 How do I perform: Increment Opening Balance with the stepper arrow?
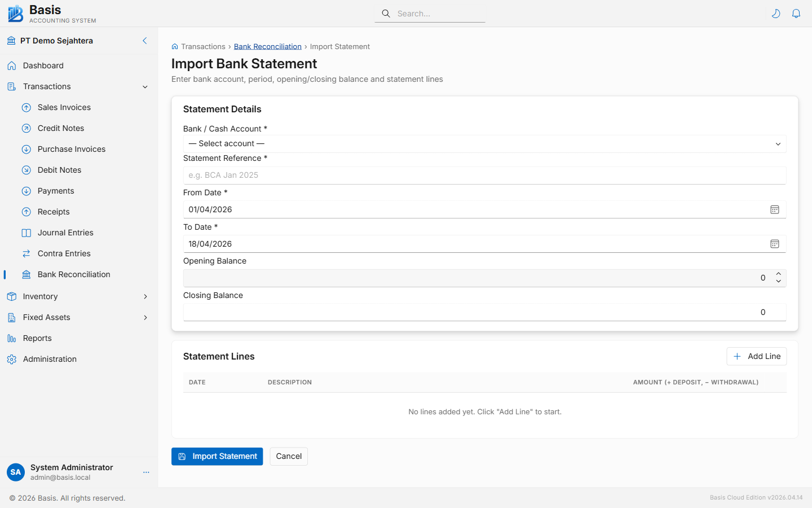(x=779, y=274)
